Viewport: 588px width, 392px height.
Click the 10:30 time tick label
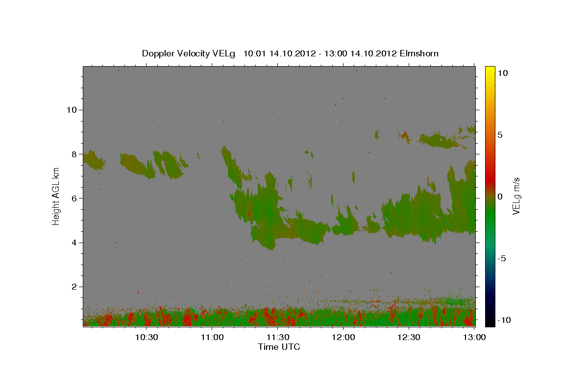click(x=146, y=337)
